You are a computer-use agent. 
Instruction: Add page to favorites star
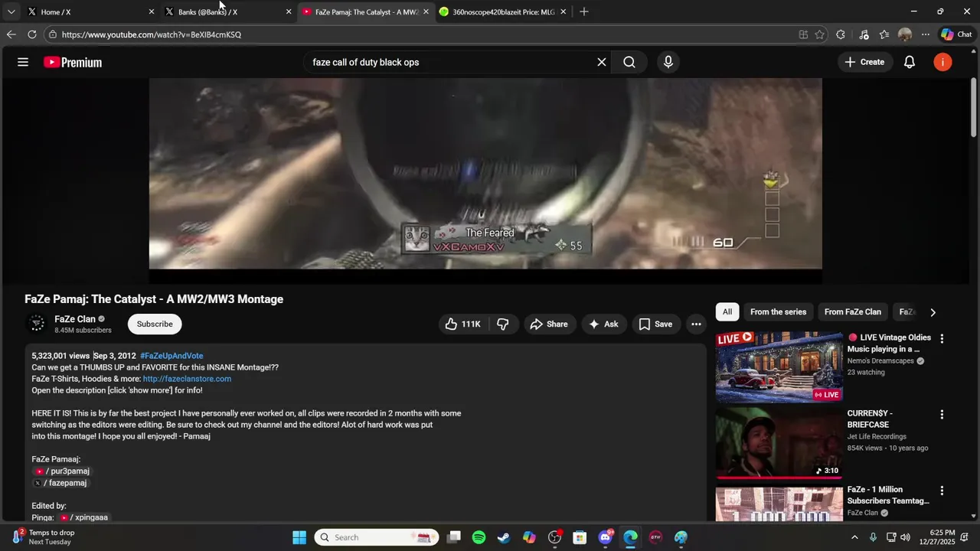[820, 34]
